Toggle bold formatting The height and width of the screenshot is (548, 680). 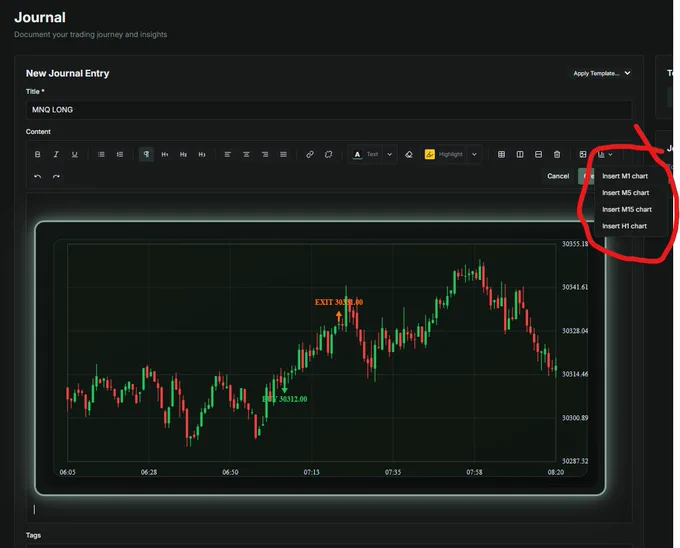pos(38,154)
